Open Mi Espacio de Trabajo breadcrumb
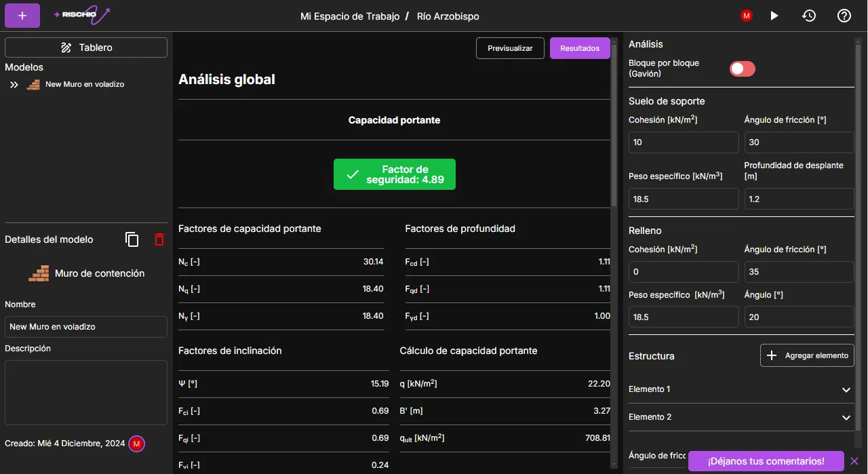The width and height of the screenshot is (868, 474). pos(350,16)
